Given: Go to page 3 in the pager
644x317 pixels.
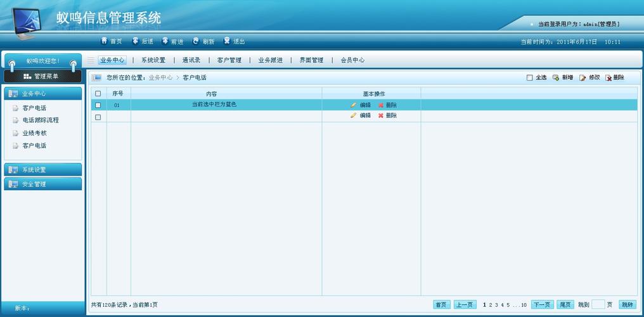Looking at the screenshot, I should (x=496, y=305).
